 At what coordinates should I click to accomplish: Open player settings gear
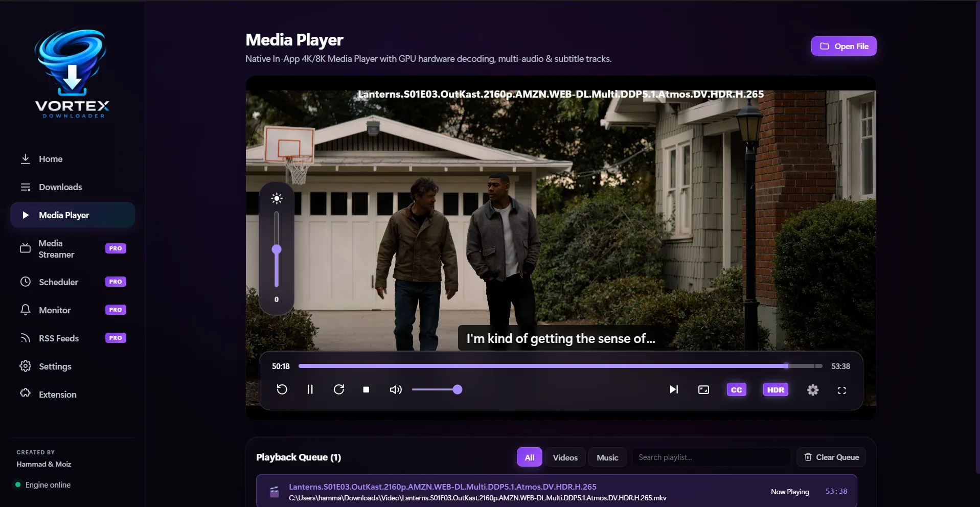click(x=812, y=390)
